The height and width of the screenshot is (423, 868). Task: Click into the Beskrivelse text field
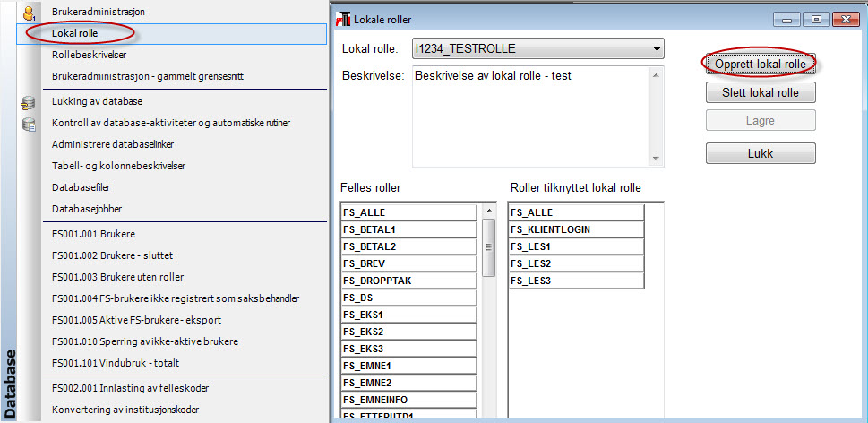[x=531, y=117]
